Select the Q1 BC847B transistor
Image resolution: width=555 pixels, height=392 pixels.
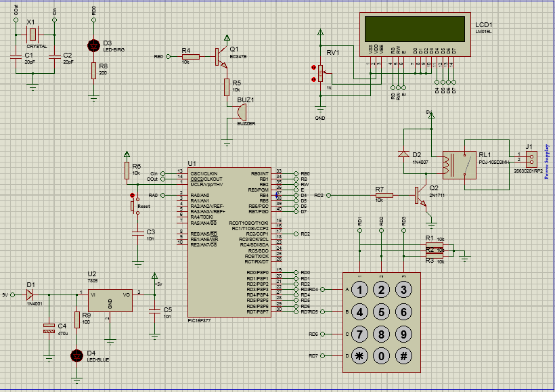(221, 57)
